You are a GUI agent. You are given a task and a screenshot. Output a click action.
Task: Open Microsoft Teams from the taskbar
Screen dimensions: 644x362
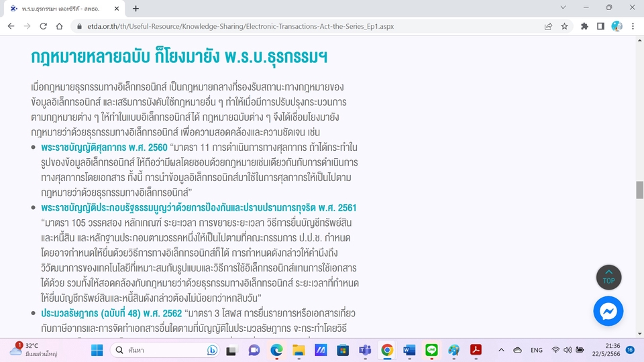(365, 350)
